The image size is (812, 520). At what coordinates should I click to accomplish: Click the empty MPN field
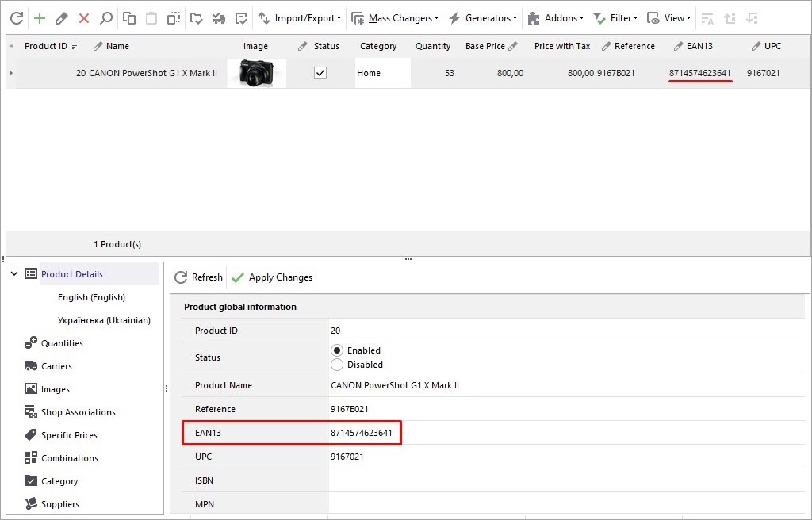click(566, 504)
